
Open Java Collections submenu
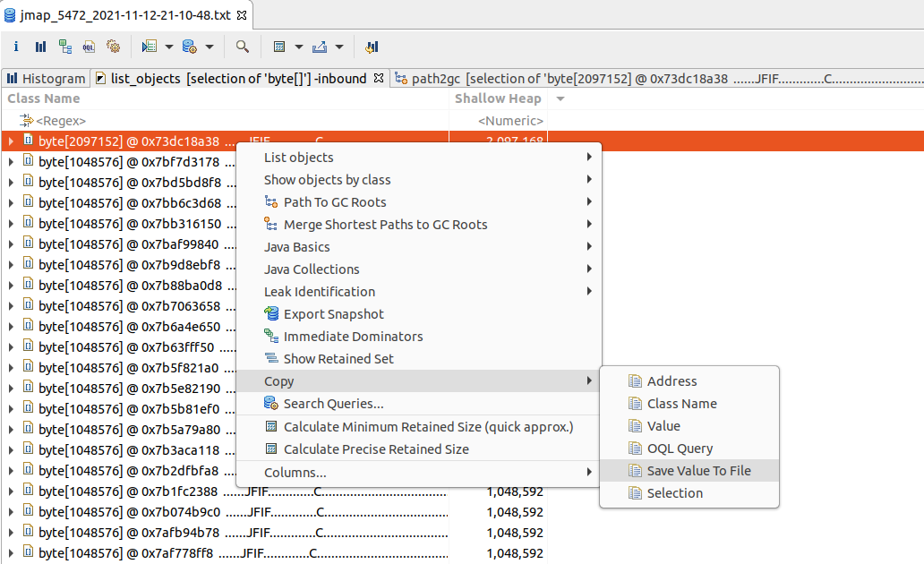point(419,269)
